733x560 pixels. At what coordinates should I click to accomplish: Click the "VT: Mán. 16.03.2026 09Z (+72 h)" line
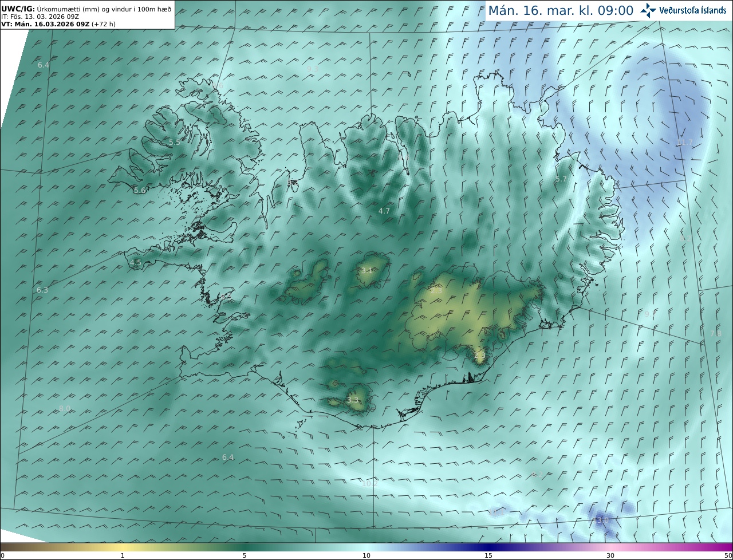tap(58, 24)
